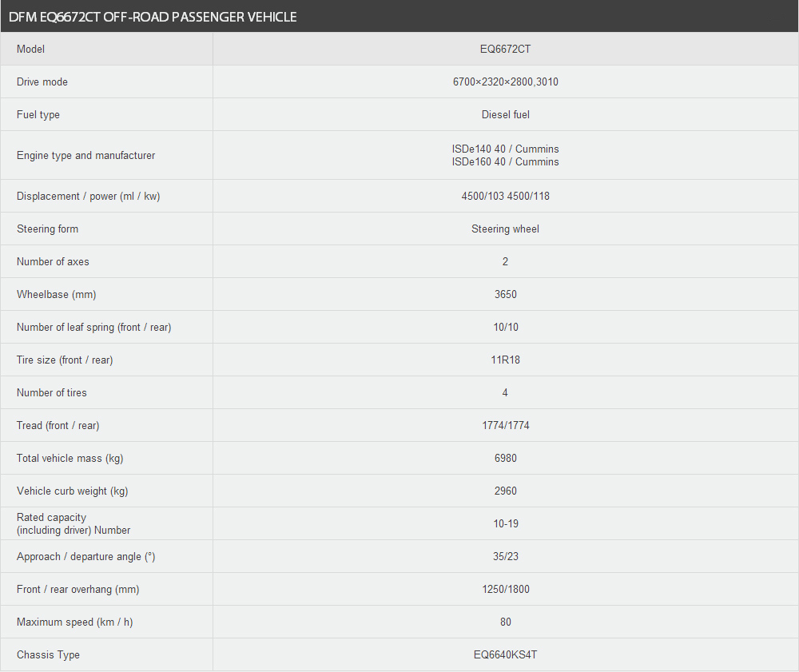This screenshot has width=799, height=672.
Task: Select the Total vehicle mass value 6980
Action: click(505, 458)
